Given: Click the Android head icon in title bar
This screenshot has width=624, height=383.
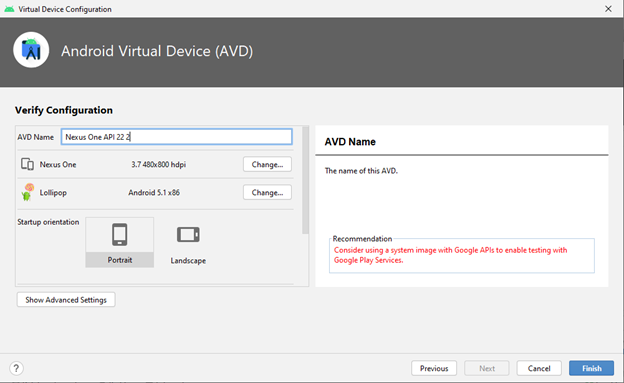Looking at the screenshot, I should coord(9,9).
